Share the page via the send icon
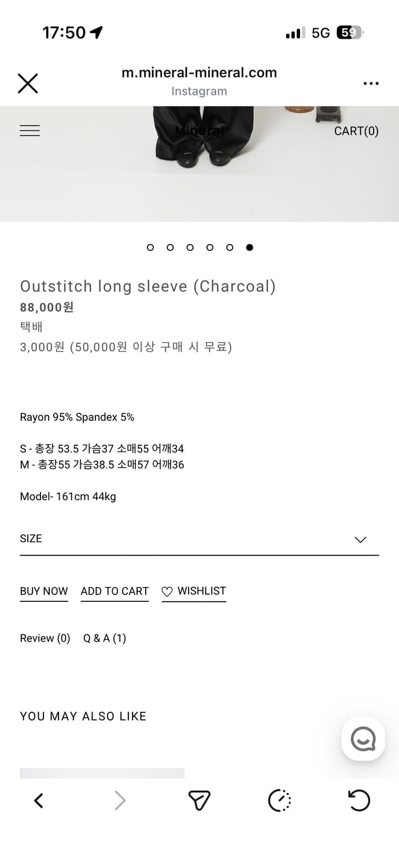399x868 pixels. pyautogui.click(x=199, y=801)
